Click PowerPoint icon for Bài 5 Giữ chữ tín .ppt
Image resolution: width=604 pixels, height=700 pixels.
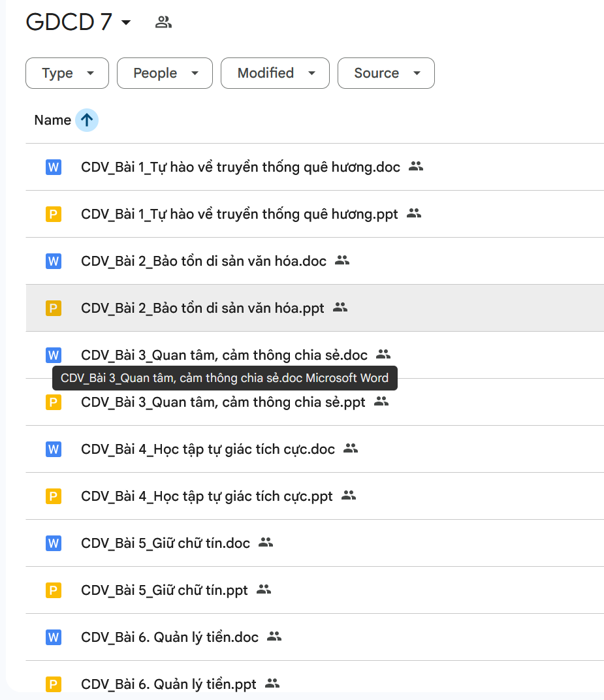click(54, 590)
